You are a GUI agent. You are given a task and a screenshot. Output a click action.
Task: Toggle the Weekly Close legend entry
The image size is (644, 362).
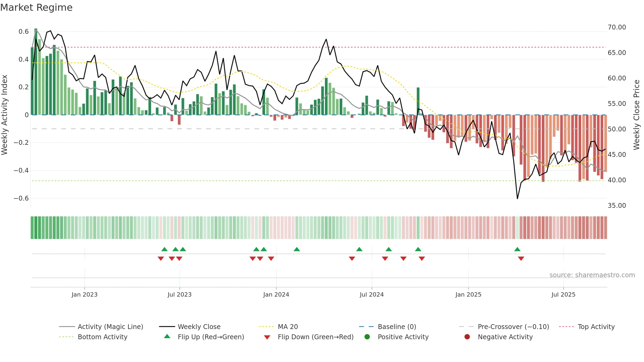tap(190, 327)
